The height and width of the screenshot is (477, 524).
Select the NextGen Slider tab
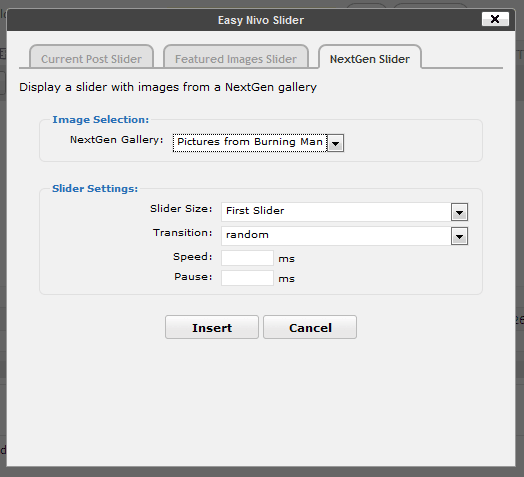(x=370, y=57)
